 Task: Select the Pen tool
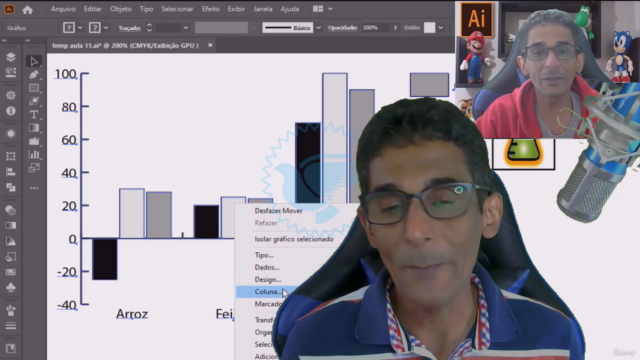[x=34, y=75]
